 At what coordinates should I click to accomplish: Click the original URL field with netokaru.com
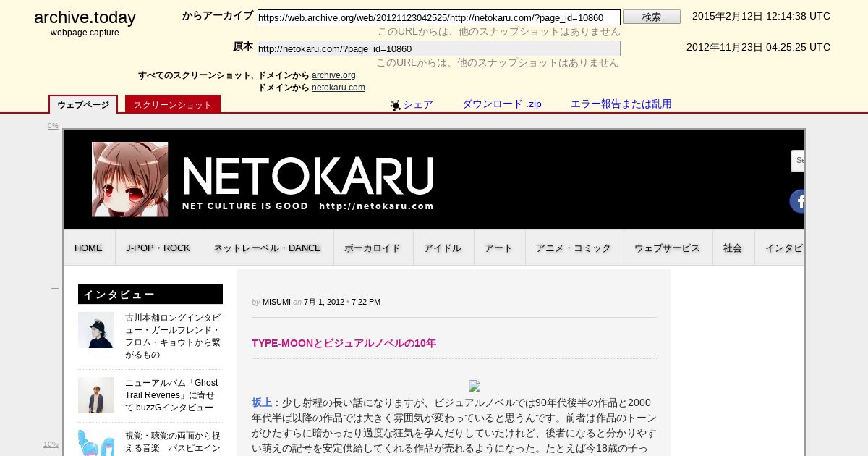pos(439,48)
